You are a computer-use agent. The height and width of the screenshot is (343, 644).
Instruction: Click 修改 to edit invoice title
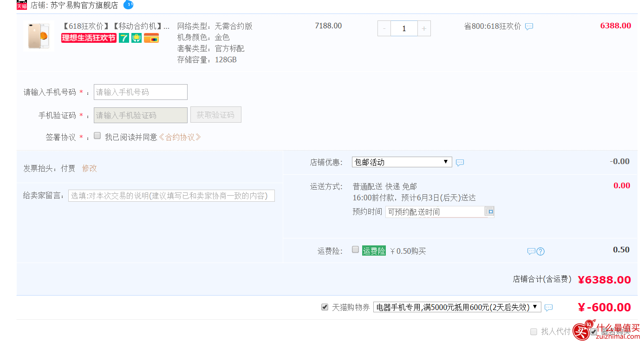click(x=90, y=168)
